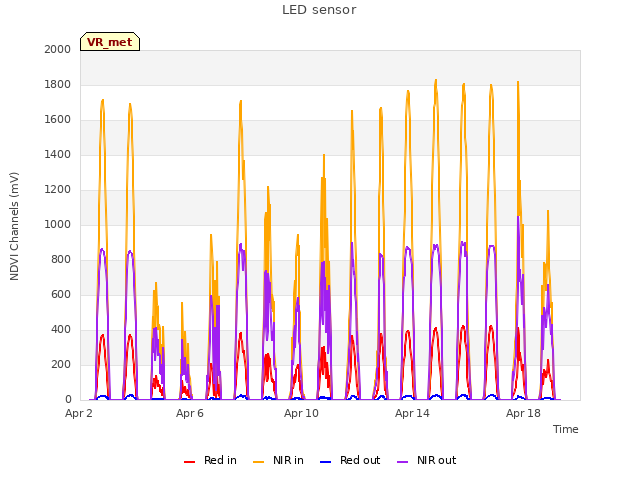Toggle the NIR in legend entry
640x480 pixels.
point(278,460)
